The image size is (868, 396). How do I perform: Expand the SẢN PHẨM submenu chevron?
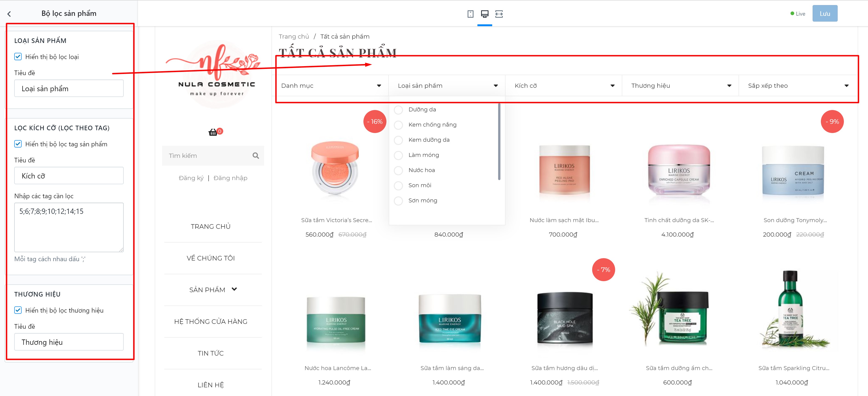[x=234, y=289]
